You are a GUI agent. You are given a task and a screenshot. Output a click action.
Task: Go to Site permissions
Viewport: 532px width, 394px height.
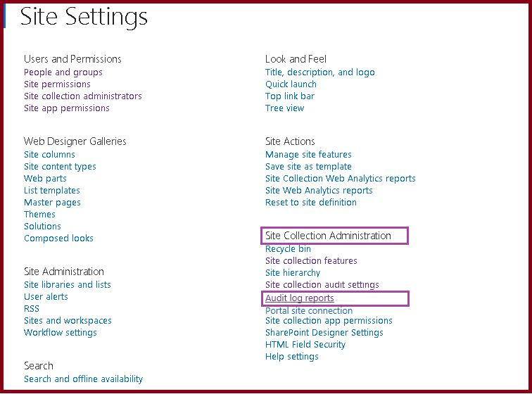pyautogui.click(x=57, y=84)
